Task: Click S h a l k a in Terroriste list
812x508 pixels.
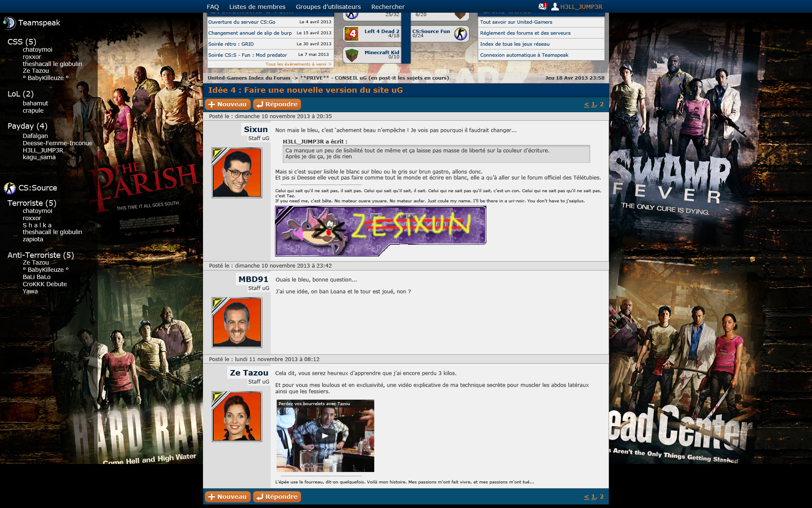Action: pos(37,225)
